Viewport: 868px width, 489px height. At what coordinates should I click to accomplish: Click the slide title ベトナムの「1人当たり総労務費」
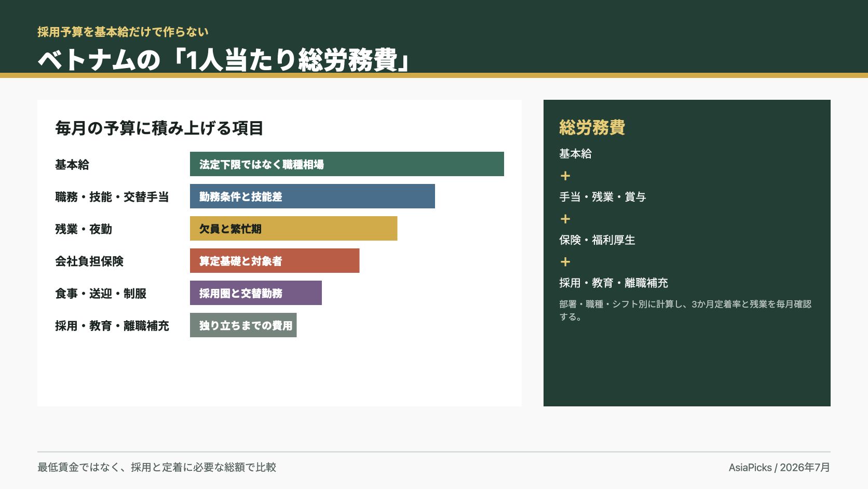click(x=224, y=60)
